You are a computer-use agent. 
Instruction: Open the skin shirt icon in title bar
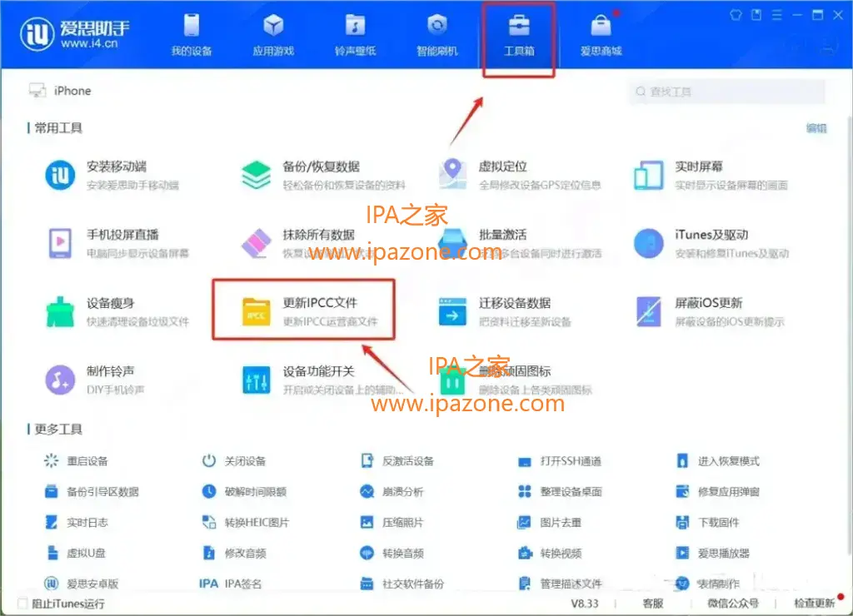736,15
